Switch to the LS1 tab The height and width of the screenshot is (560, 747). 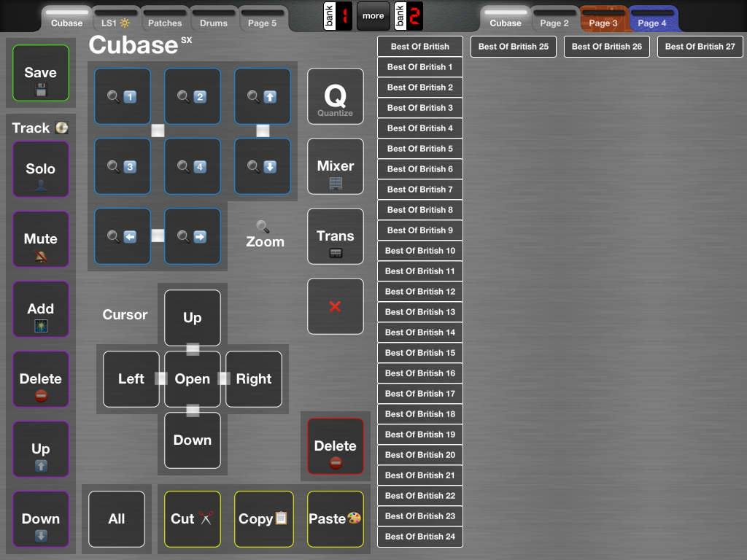115,19
